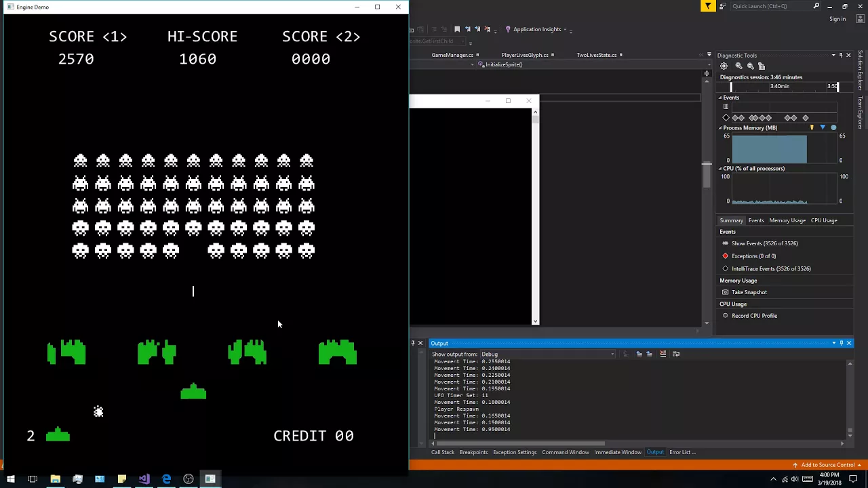Toggle word wrap in Output toolbar
The width and height of the screenshot is (868, 488).
click(x=676, y=354)
